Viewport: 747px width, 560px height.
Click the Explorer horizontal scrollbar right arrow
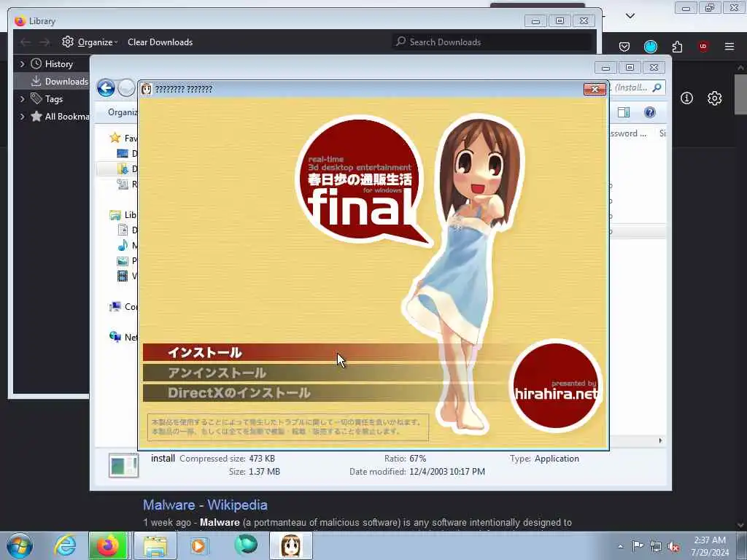660,440
